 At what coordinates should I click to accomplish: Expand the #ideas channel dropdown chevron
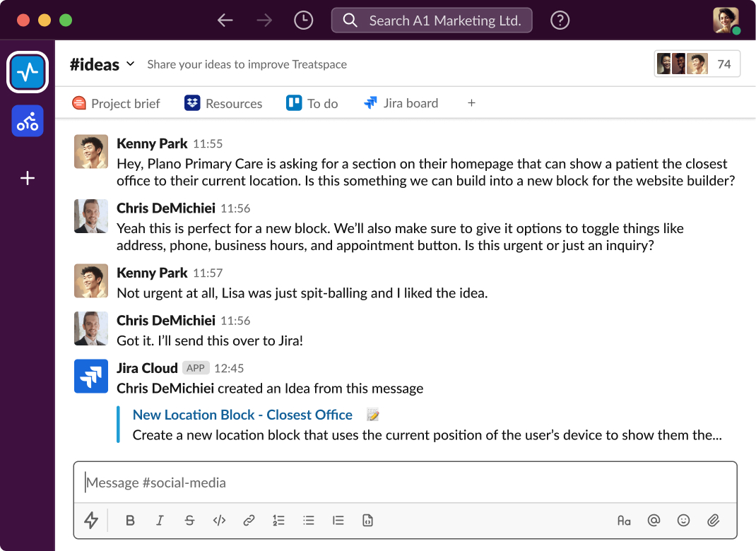coord(130,64)
